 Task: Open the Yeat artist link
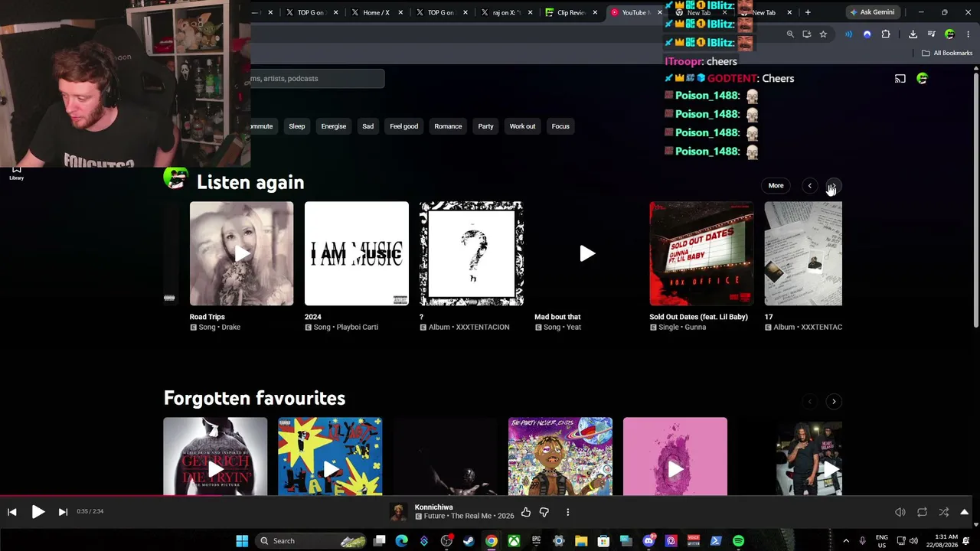[x=573, y=328]
